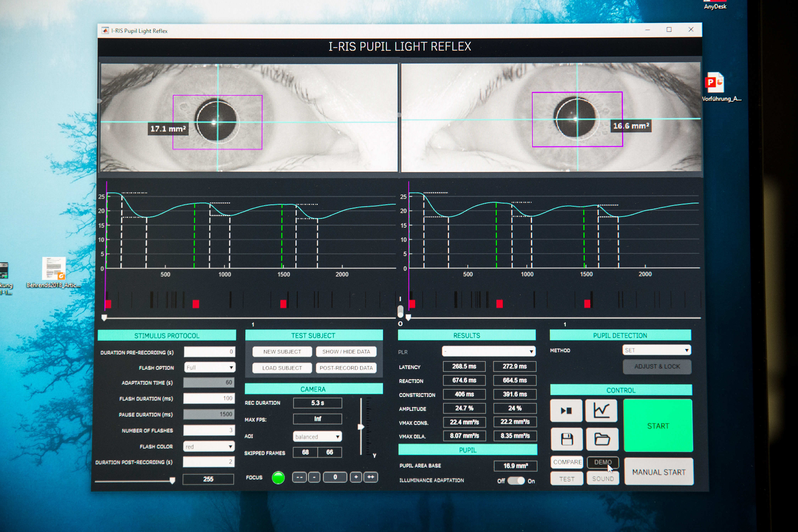Click the MANUAL START button
The width and height of the screenshot is (798, 532).
(659, 472)
